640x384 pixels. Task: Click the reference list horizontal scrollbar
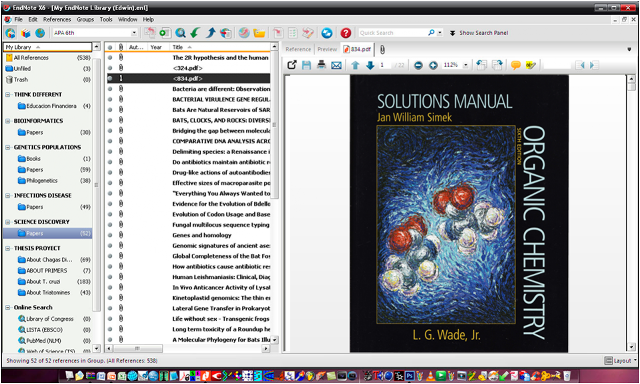187,348
